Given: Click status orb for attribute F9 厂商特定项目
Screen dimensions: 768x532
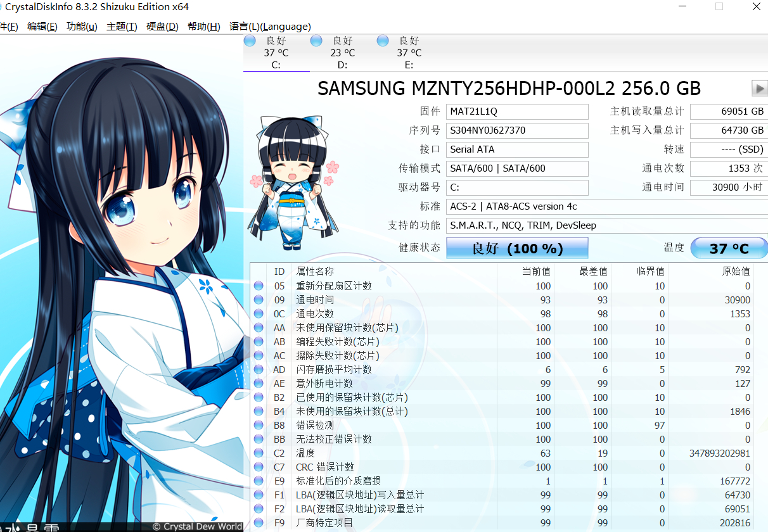Looking at the screenshot, I should 259,523.
